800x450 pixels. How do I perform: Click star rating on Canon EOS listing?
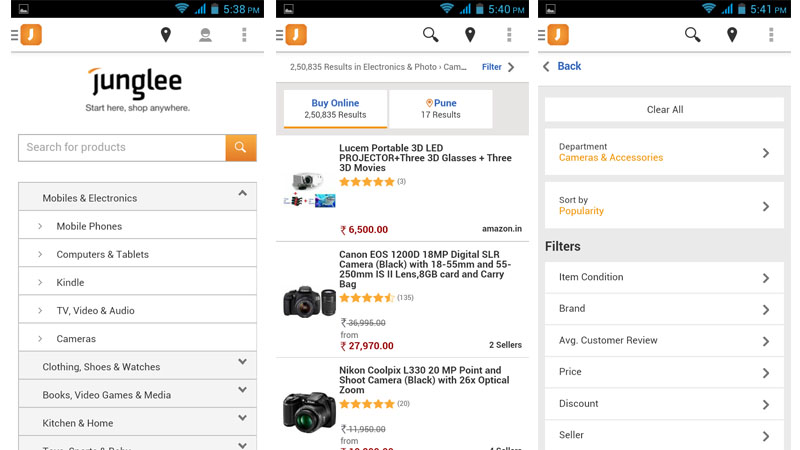[x=367, y=298]
